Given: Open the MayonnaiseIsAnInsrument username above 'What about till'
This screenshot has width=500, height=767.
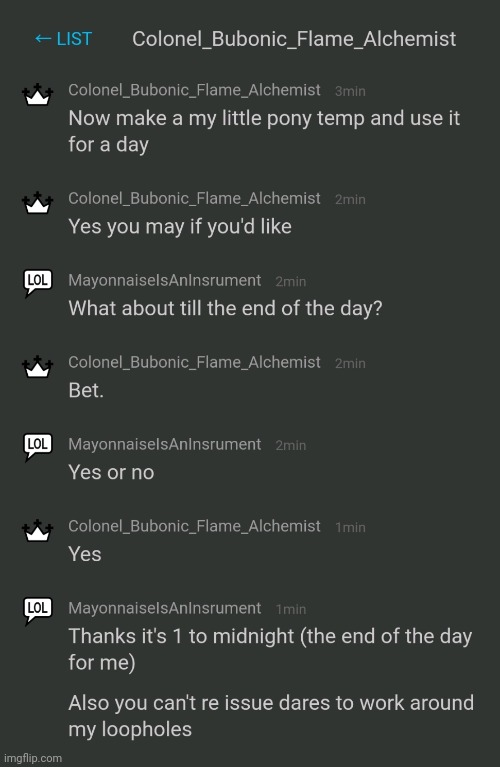Looking at the screenshot, I should pyautogui.click(x=164, y=280).
